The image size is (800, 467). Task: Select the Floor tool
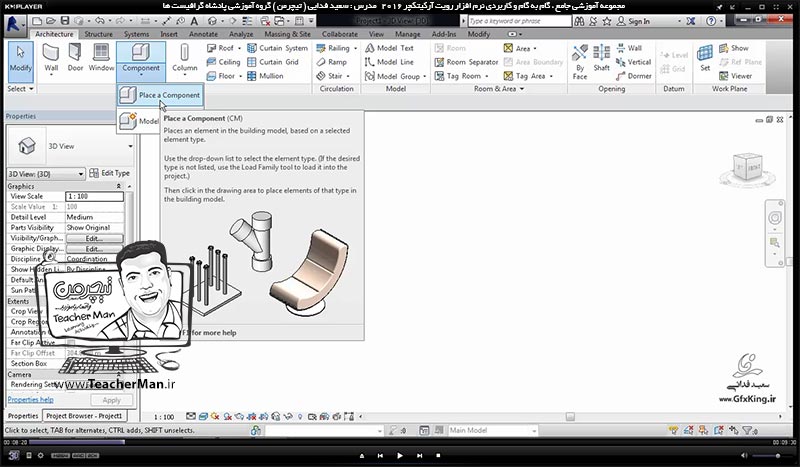pyautogui.click(x=220, y=76)
